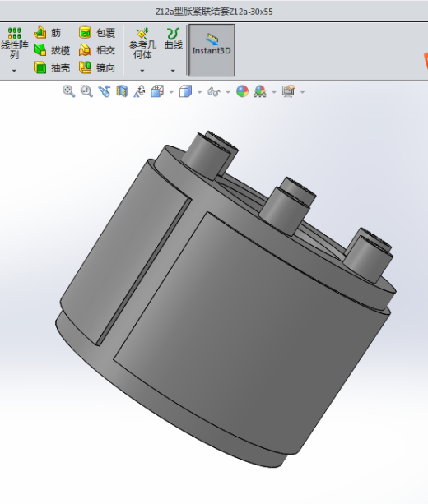Click the Zoom to Fit icon
The width and height of the screenshot is (428, 504).
pos(69,91)
